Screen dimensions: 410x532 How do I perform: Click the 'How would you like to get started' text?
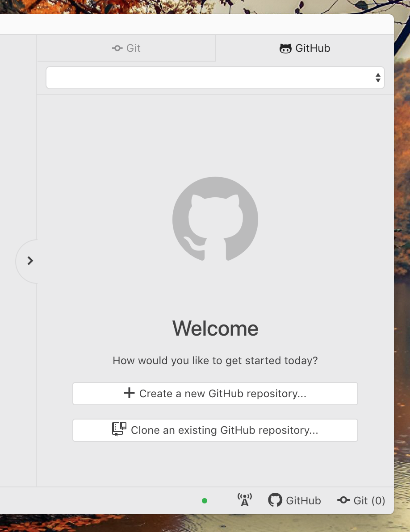coord(215,361)
